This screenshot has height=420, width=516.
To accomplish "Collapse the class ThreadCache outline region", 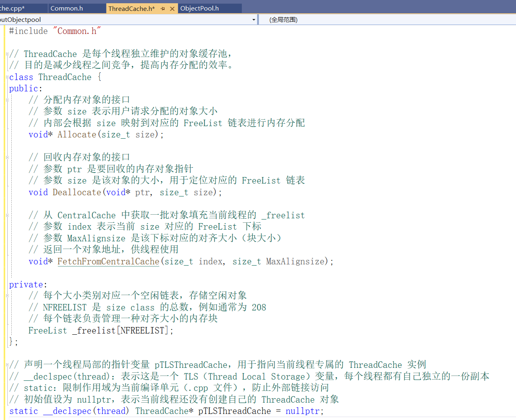I will [7, 77].
